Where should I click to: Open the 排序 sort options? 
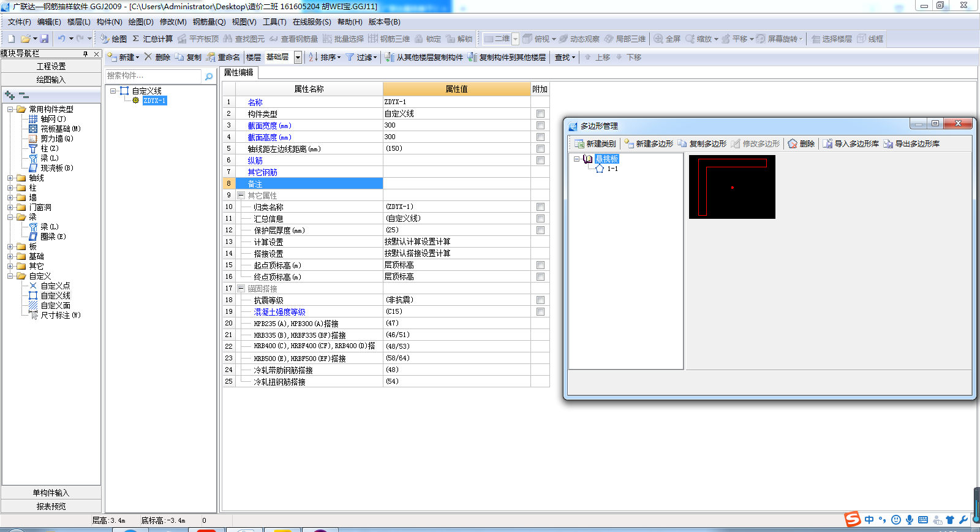coord(325,57)
